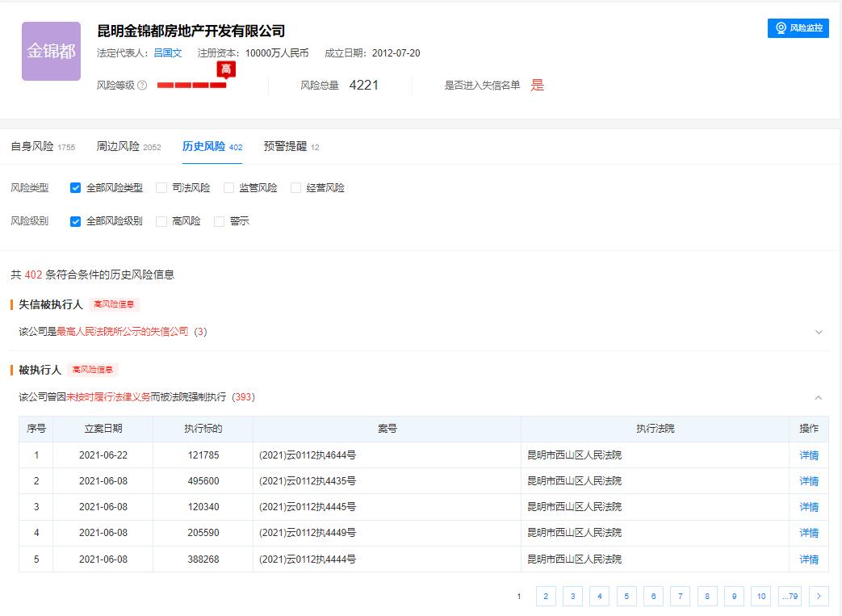The width and height of the screenshot is (842, 616).
Task: Click the red 高 risk badge
Action: pyautogui.click(x=226, y=70)
